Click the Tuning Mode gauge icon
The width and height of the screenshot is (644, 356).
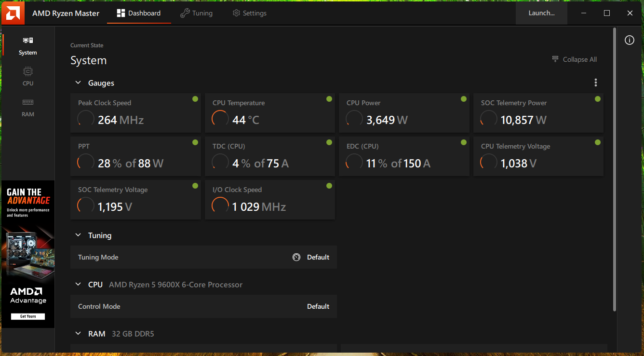tap(296, 258)
